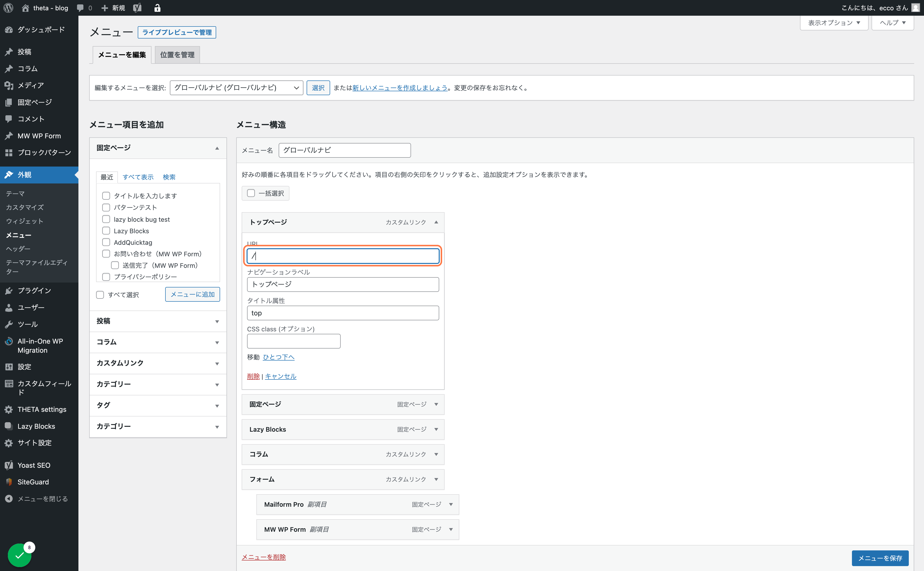Check the lazy block bug test checkbox
Screen dimensions: 924x571
point(106,219)
